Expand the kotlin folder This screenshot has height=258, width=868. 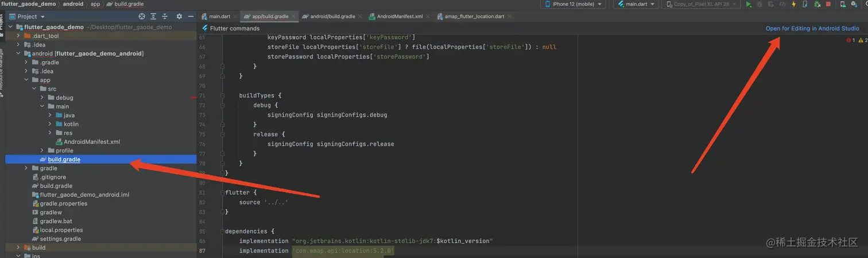pos(51,124)
